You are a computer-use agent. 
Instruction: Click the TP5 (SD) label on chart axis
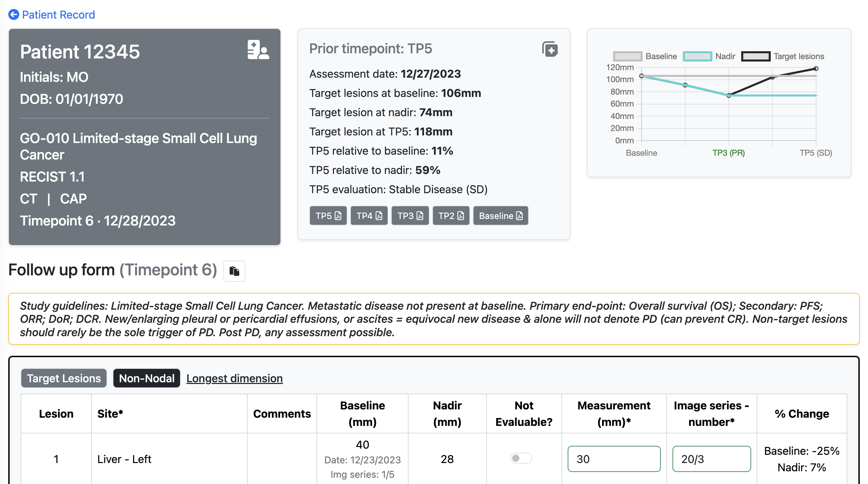pos(816,153)
